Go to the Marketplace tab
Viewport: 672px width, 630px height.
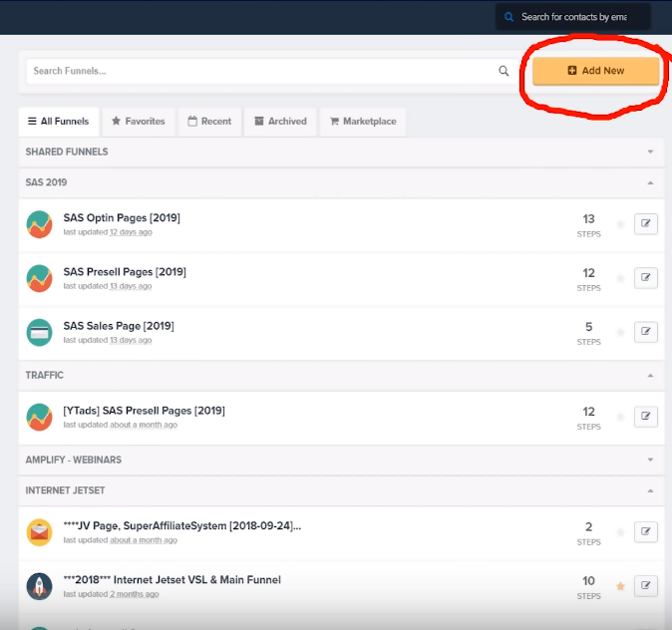click(x=363, y=122)
